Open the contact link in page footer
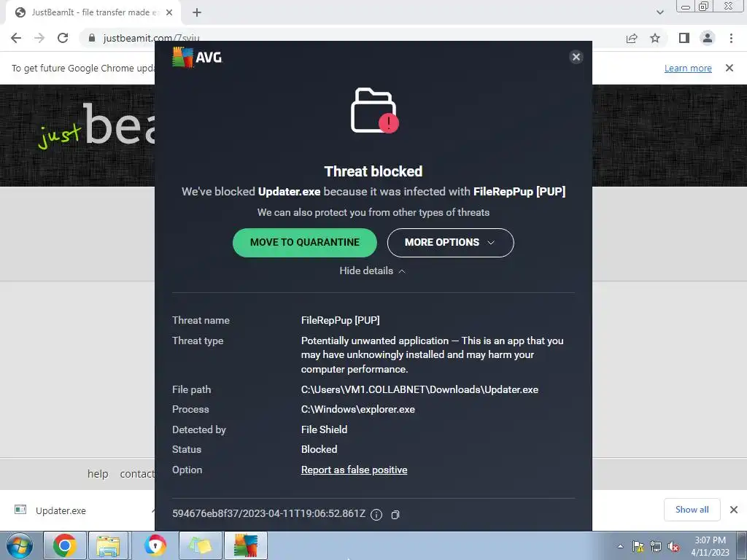Image resolution: width=747 pixels, height=560 pixels. click(137, 474)
